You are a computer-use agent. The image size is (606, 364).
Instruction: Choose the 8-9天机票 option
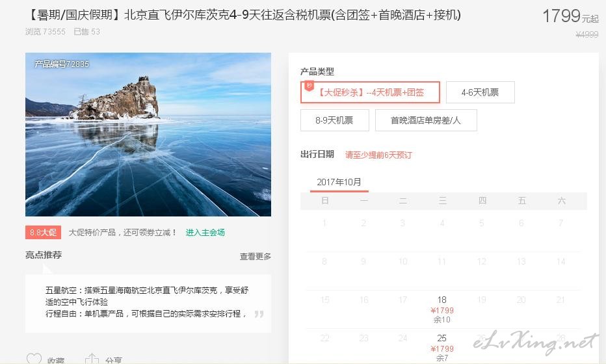(334, 120)
